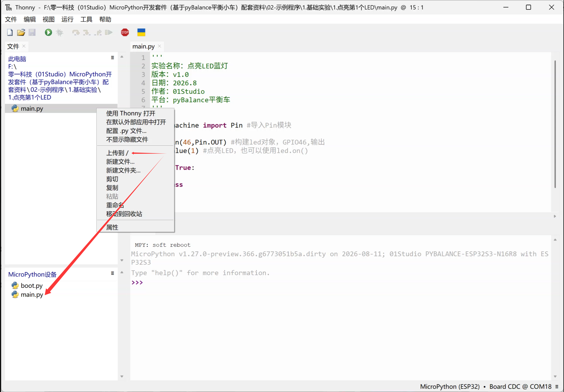Select 配置 .py 文件... menu entry

tap(136, 131)
